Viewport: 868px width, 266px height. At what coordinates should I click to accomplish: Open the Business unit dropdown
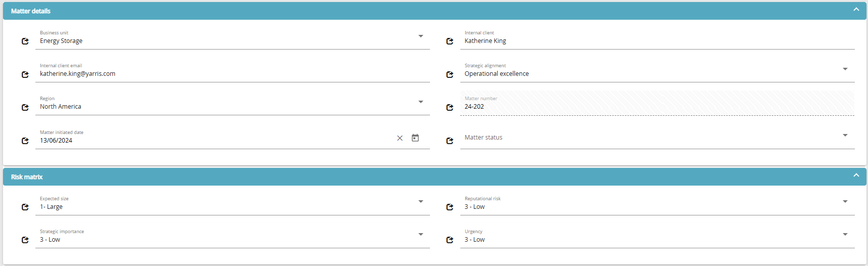coord(421,36)
